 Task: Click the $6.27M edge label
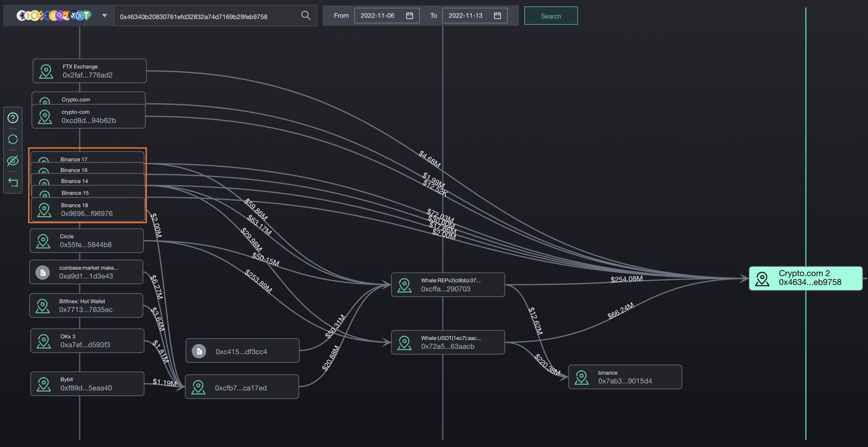tap(156, 287)
